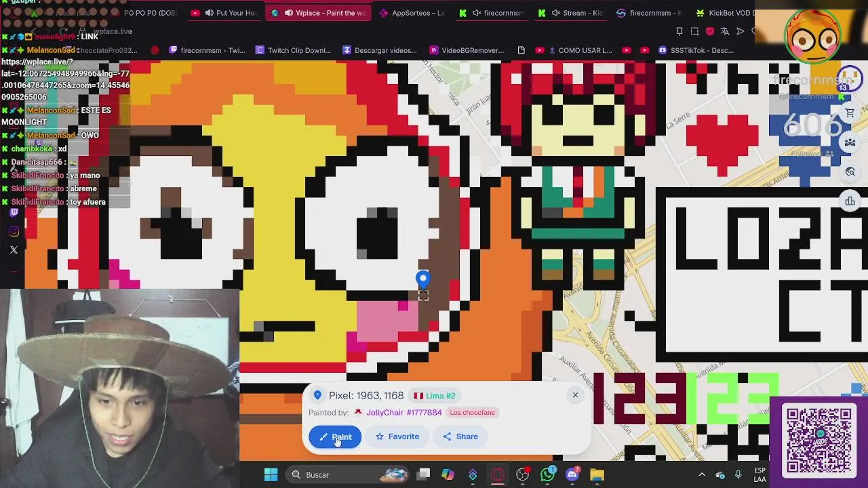
Task: Open the leaderboard bar chart icon
Action: [850, 201]
